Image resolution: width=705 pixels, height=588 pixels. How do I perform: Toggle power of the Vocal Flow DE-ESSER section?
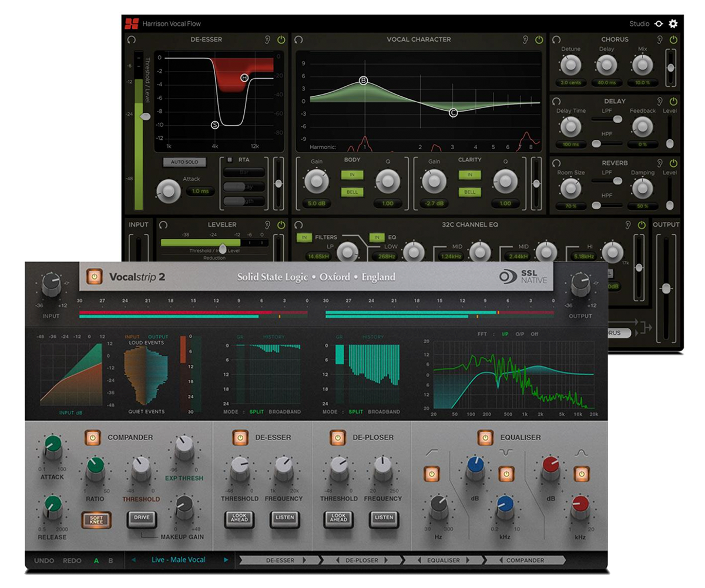click(281, 39)
